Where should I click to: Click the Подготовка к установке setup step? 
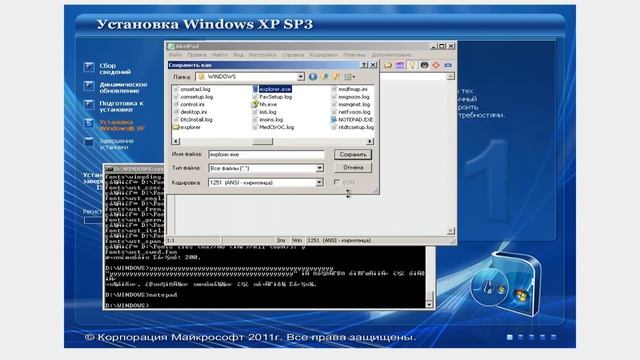click(x=121, y=106)
